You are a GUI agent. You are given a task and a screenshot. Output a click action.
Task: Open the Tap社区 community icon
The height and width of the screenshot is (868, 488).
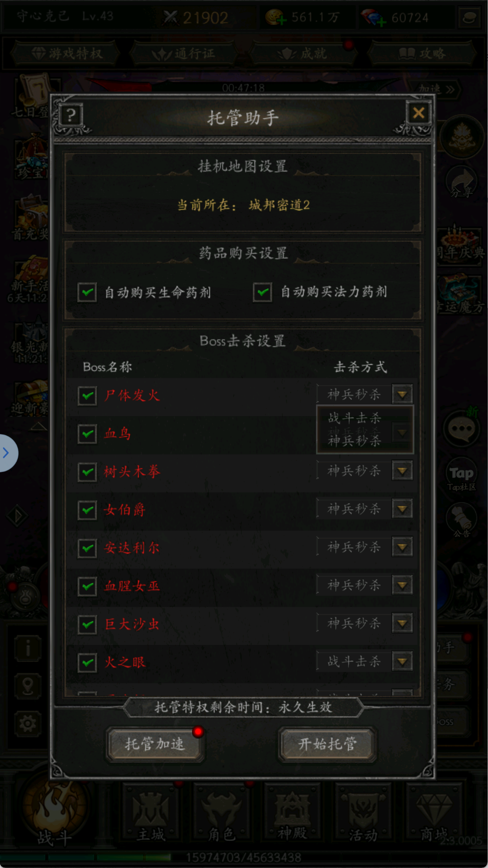point(461,476)
